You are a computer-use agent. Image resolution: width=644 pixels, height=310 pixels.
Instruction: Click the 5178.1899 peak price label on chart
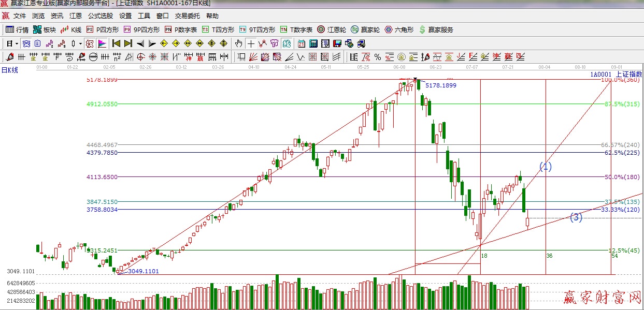(x=440, y=85)
